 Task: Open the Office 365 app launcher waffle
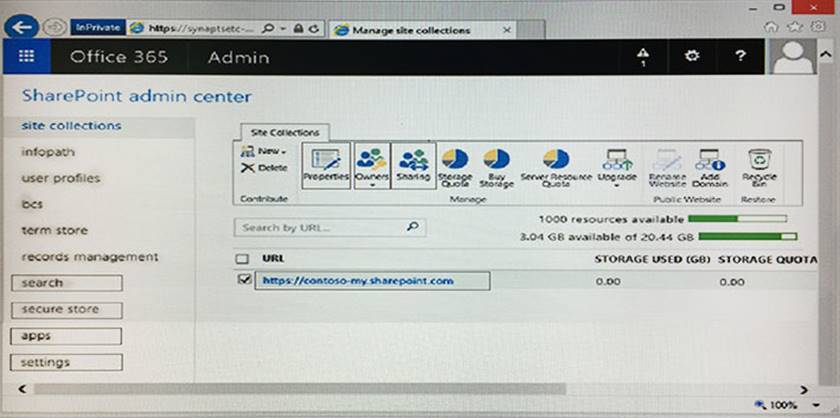click(x=26, y=57)
